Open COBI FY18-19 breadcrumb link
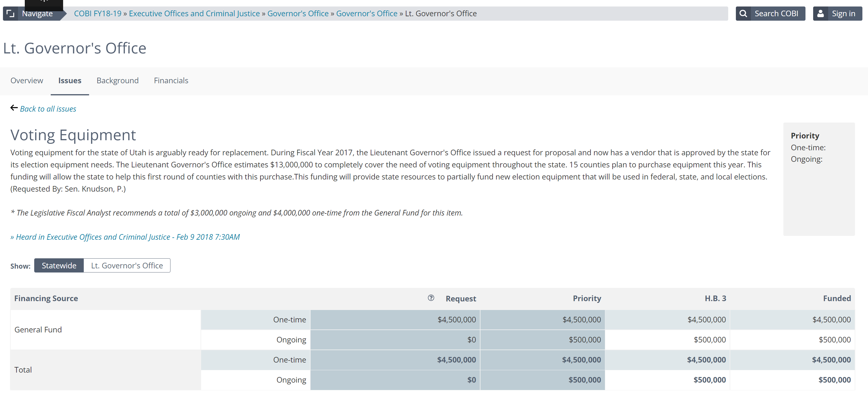This screenshot has width=868, height=408. pos(97,14)
